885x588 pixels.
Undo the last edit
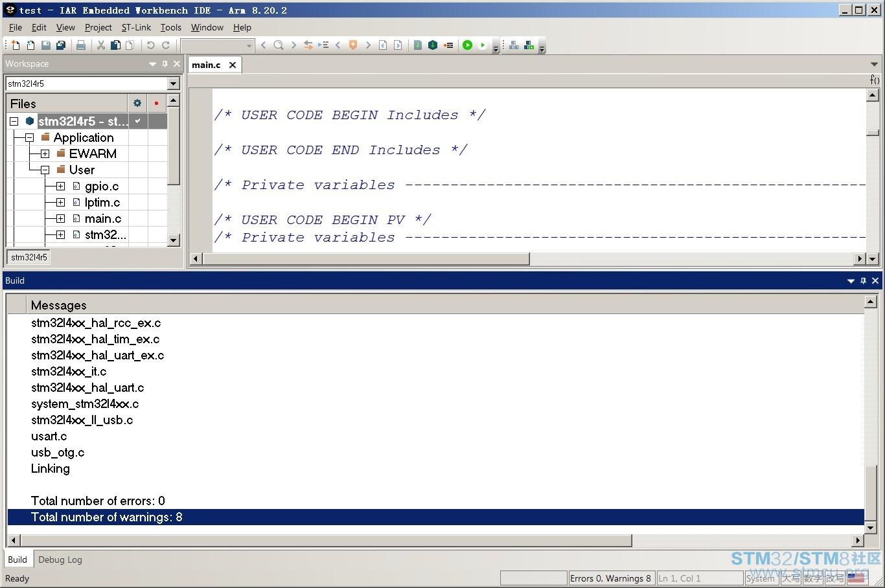click(150, 45)
